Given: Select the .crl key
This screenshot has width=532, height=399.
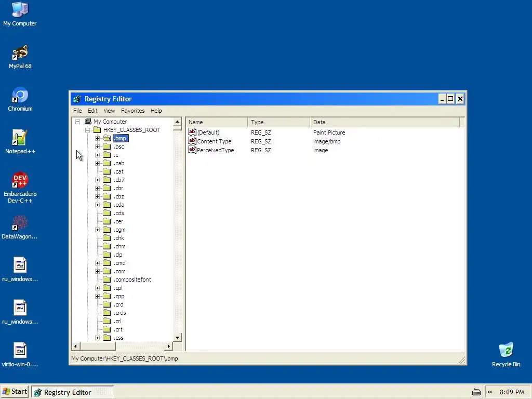Looking at the screenshot, I should (x=118, y=321).
